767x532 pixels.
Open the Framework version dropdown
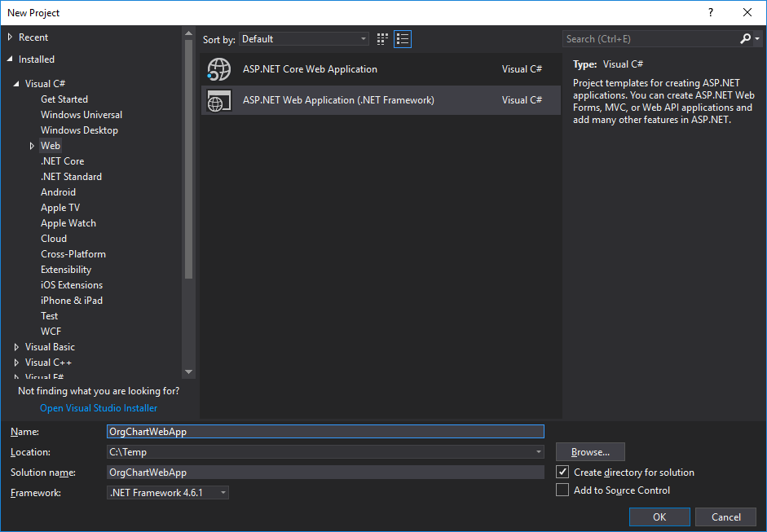pos(168,492)
